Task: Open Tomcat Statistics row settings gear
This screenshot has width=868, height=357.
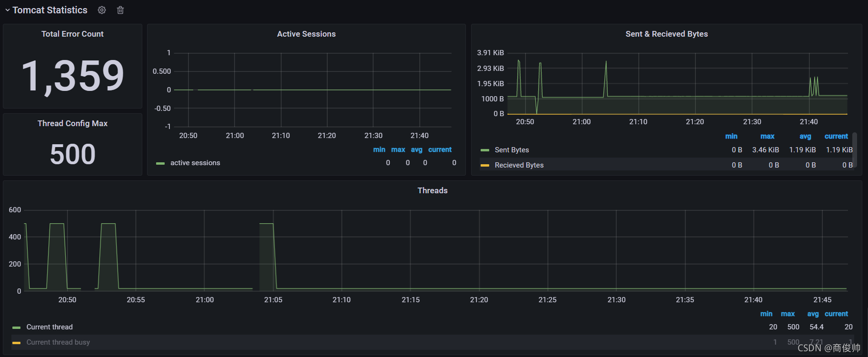Action: pos(102,10)
